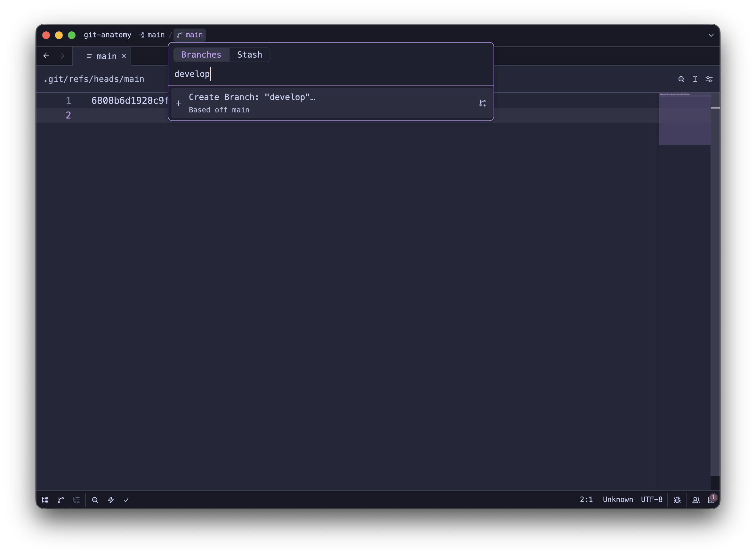This screenshot has height=556, width=756.
Task: Toggle the outline panel icon
Action: tap(77, 500)
